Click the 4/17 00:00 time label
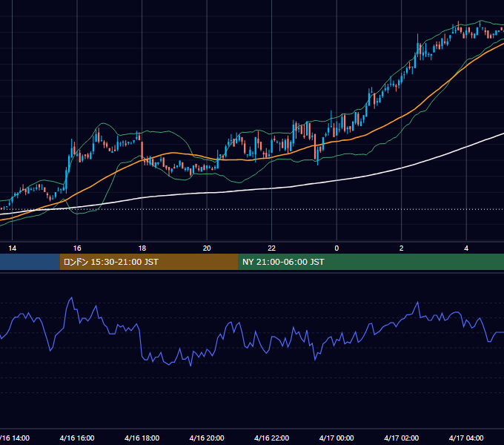Image resolution: width=504 pixels, height=445 pixels. (336, 438)
